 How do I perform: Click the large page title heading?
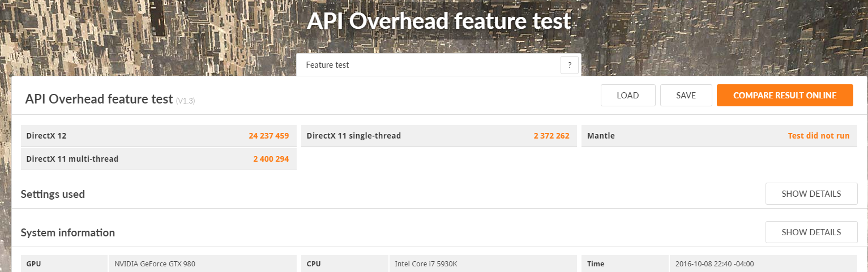click(x=439, y=21)
